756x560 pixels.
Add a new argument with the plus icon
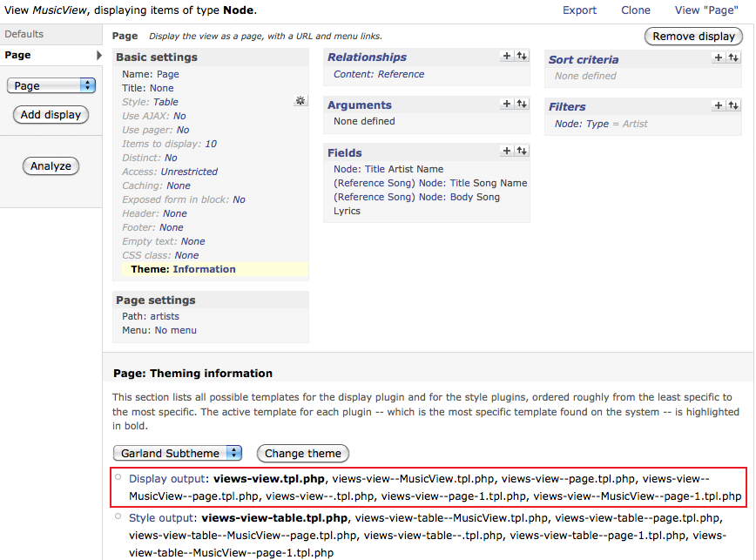(507, 104)
